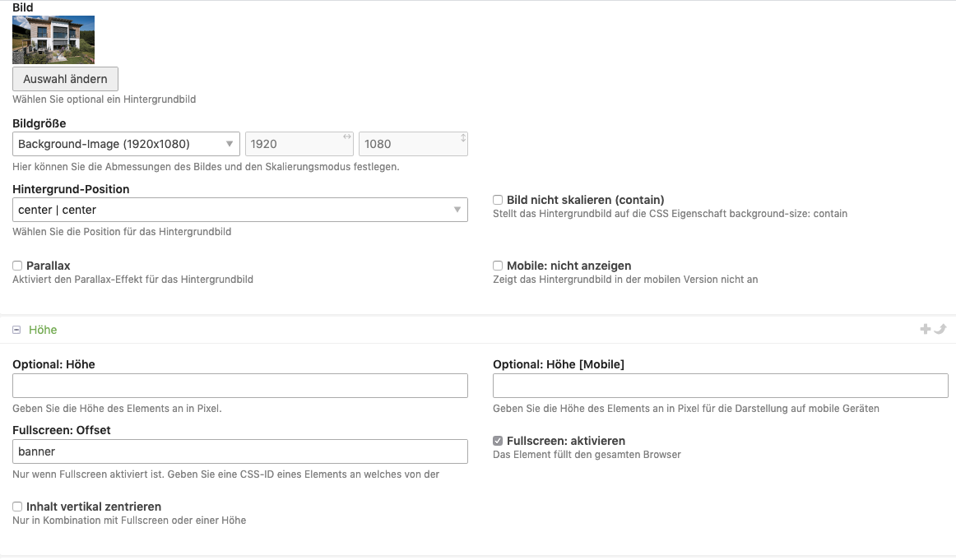Click the Höhe section heading
This screenshot has width=956, height=560.
click(43, 330)
